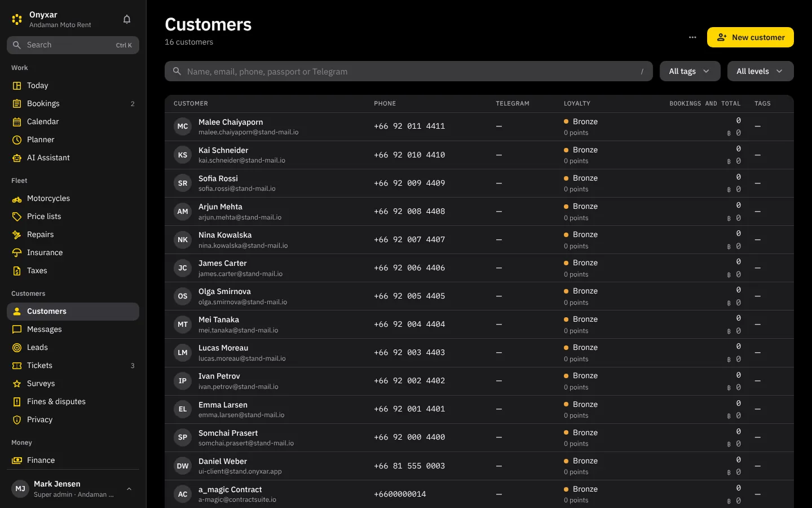Open the notifications bell icon
812x508 pixels.
(x=127, y=19)
